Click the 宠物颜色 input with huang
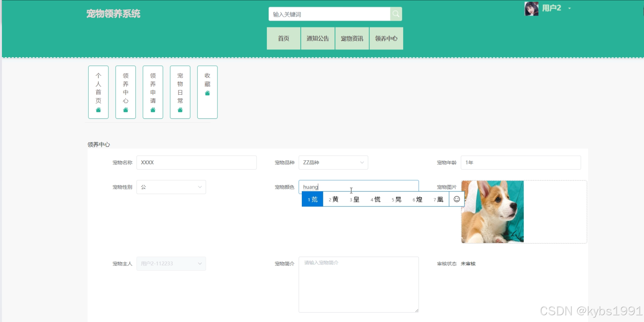The height and width of the screenshot is (322, 644). pos(359,187)
